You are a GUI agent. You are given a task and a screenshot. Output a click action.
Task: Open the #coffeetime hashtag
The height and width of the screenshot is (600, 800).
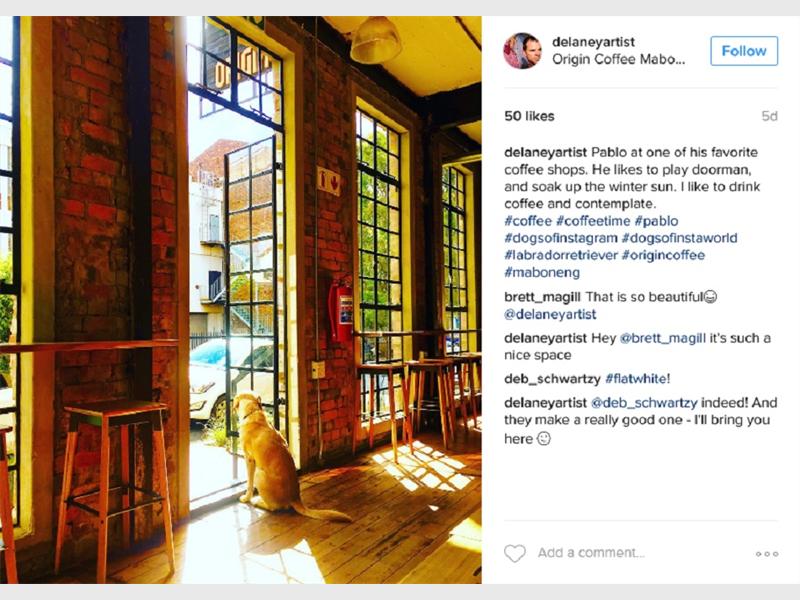click(593, 221)
